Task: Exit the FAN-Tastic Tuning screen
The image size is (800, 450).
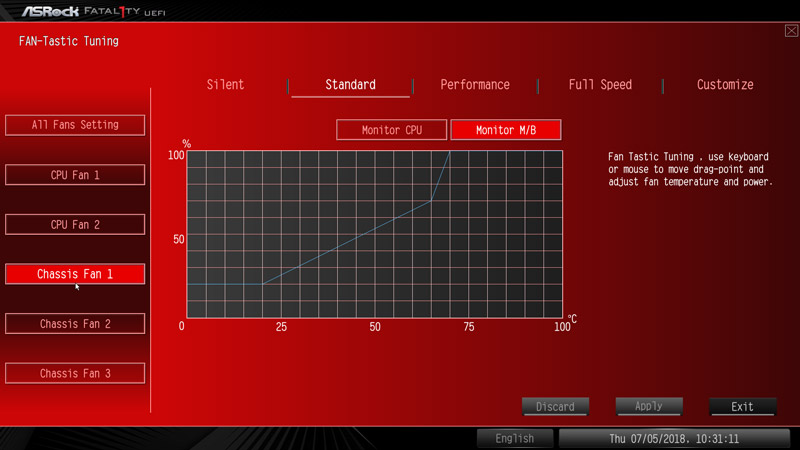Action: click(x=742, y=407)
